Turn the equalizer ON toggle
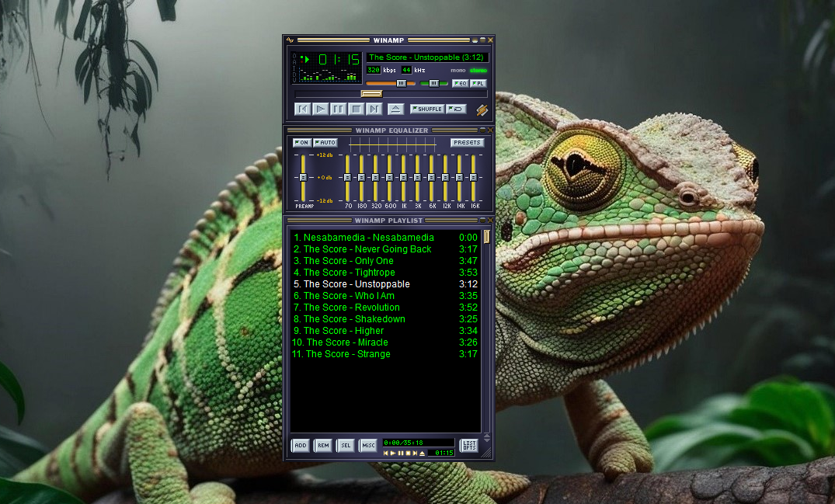 [x=301, y=143]
